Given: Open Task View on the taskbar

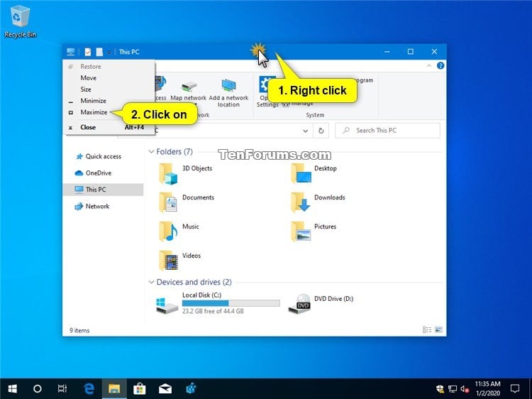Looking at the screenshot, I should tap(62, 388).
